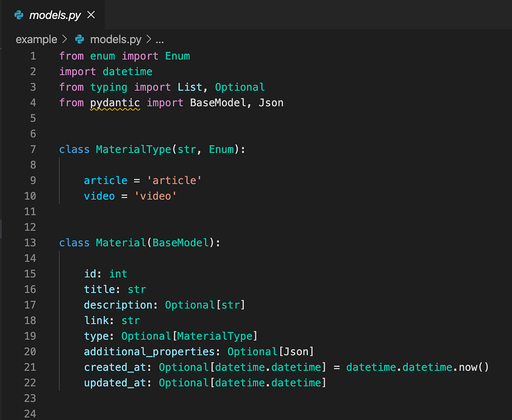512x420 pixels.
Task: Open the symbol list via the breadcrumb ellipsis
Action: (x=160, y=39)
